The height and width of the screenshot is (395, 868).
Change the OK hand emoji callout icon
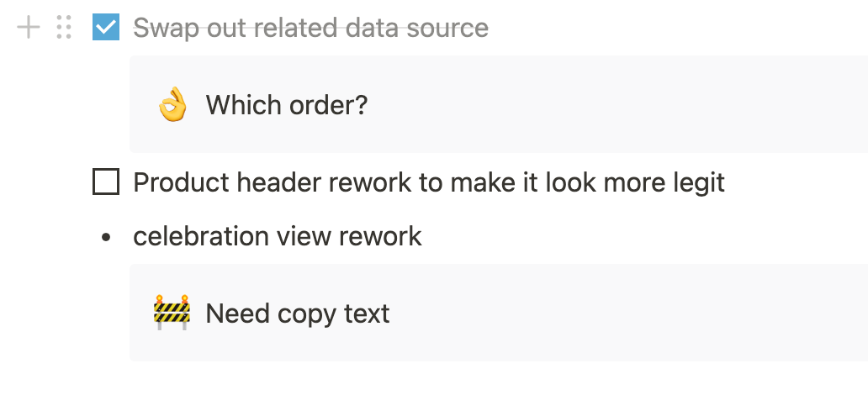pyautogui.click(x=172, y=104)
